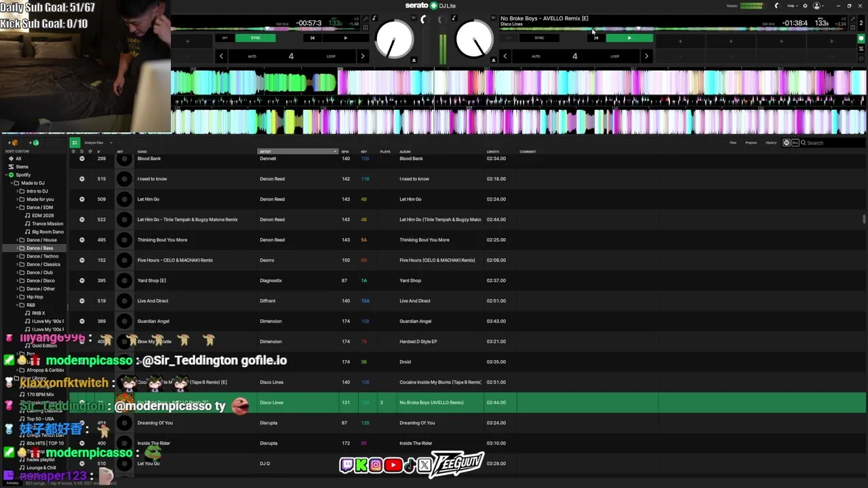Eject the track from the right deck
868x488 pixels.
493,60
